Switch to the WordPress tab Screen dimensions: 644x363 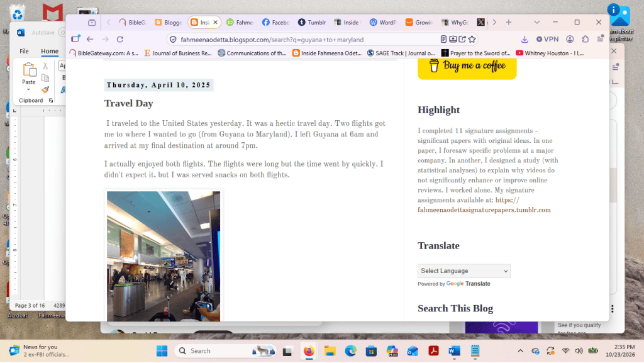coord(384,22)
